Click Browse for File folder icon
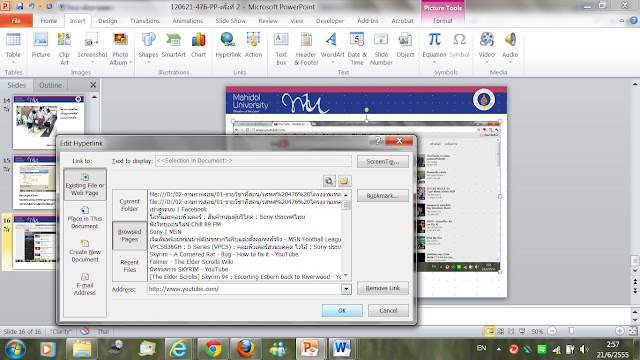The width and height of the screenshot is (640, 360). [x=344, y=181]
